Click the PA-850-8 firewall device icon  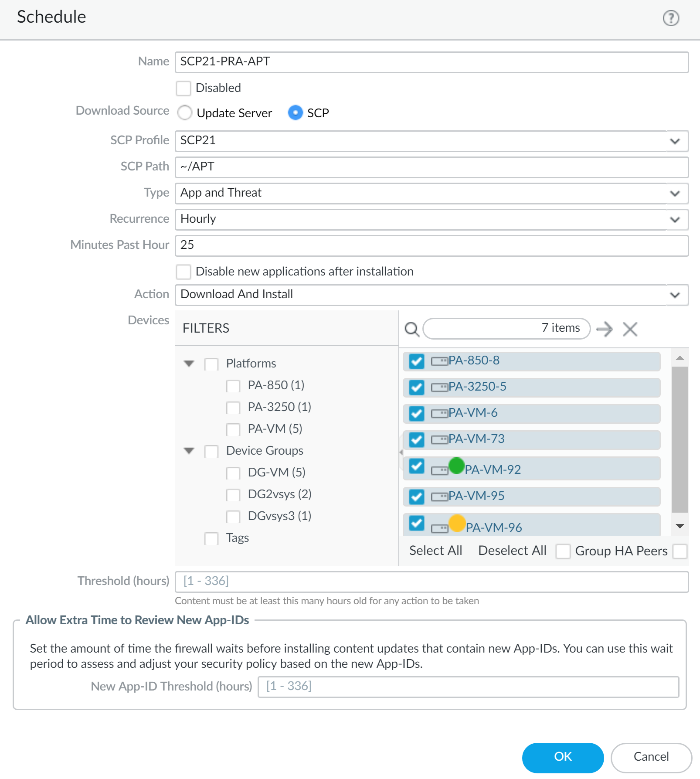(x=439, y=361)
